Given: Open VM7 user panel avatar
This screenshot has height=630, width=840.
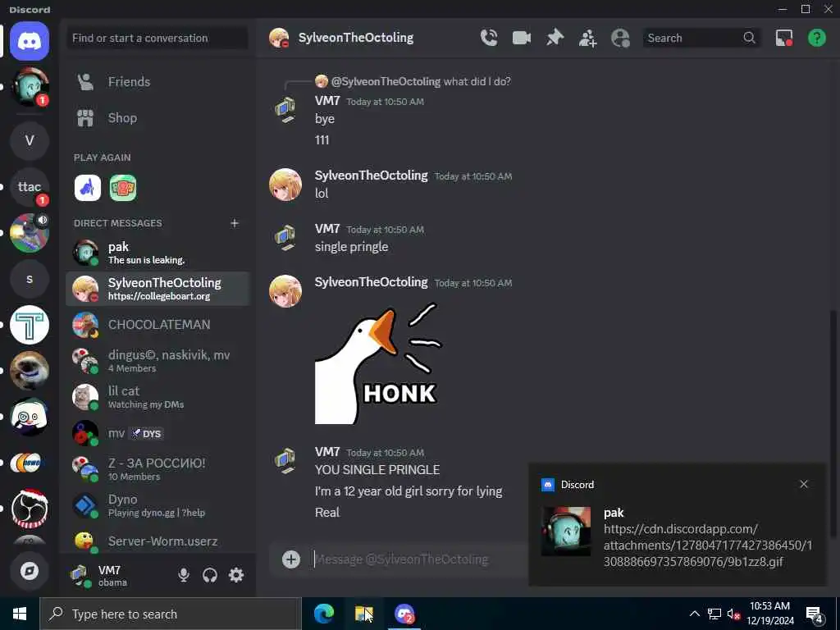Looking at the screenshot, I should pyautogui.click(x=80, y=575).
